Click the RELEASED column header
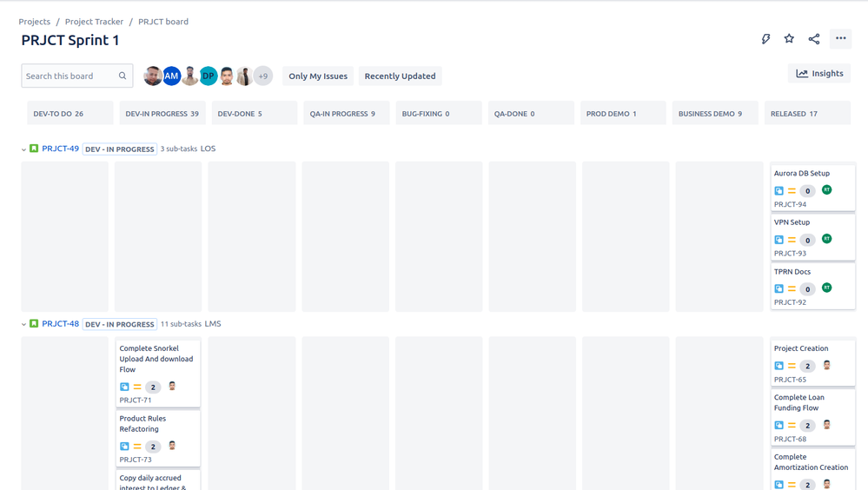Image resolution: width=868 pixels, height=490 pixels. [807, 113]
